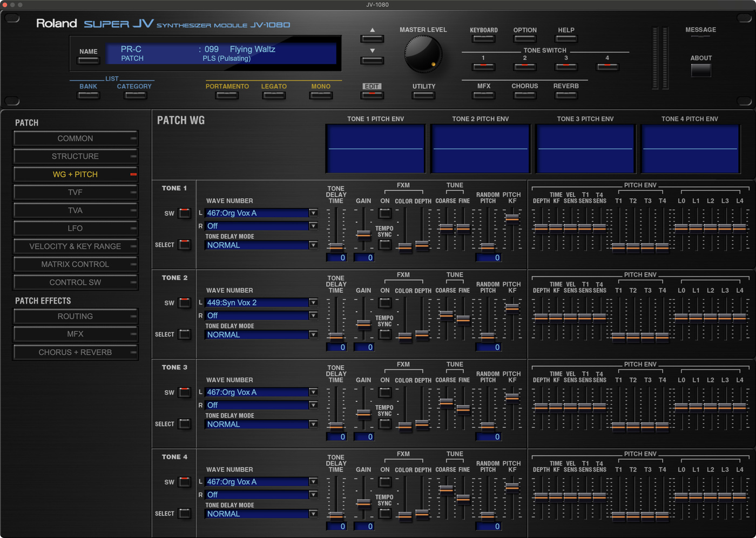Open the HELP button

click(x=566, y=39)
